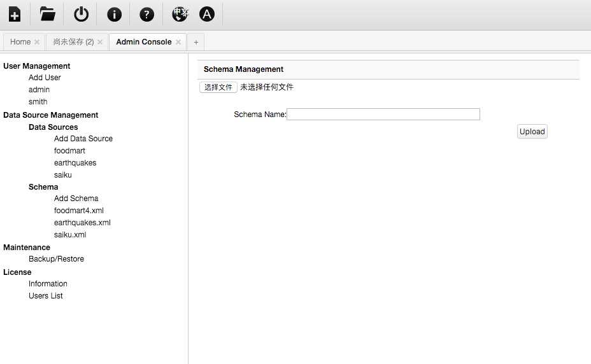Close the Home tab

click(37, 42)
